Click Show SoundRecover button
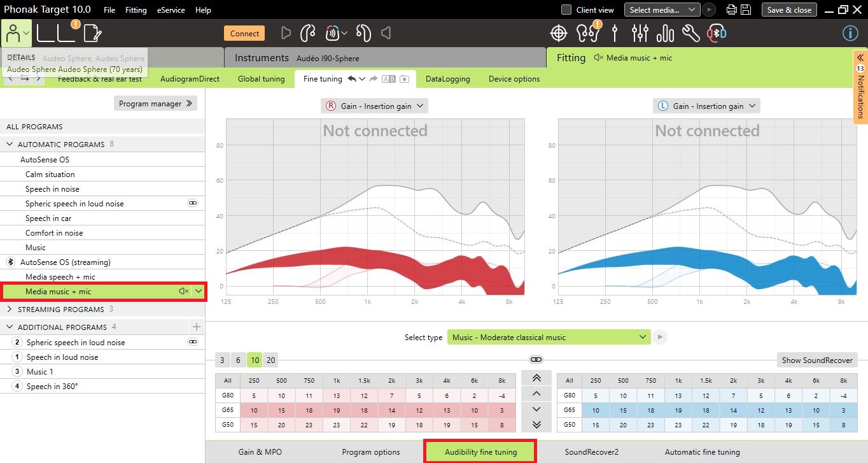This screenshot has height=463, width=868. [817, 360]
